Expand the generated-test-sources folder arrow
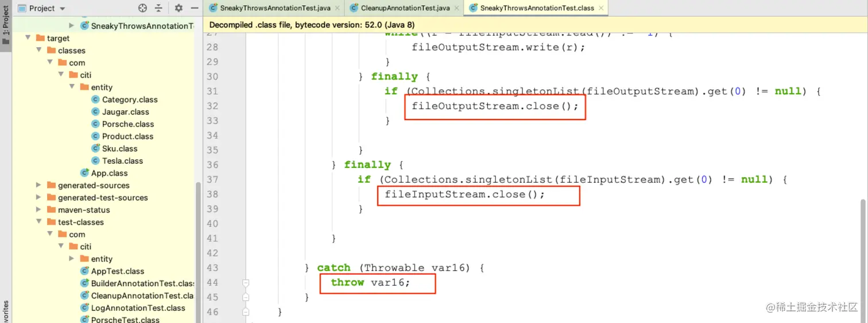 pos(38,198)
